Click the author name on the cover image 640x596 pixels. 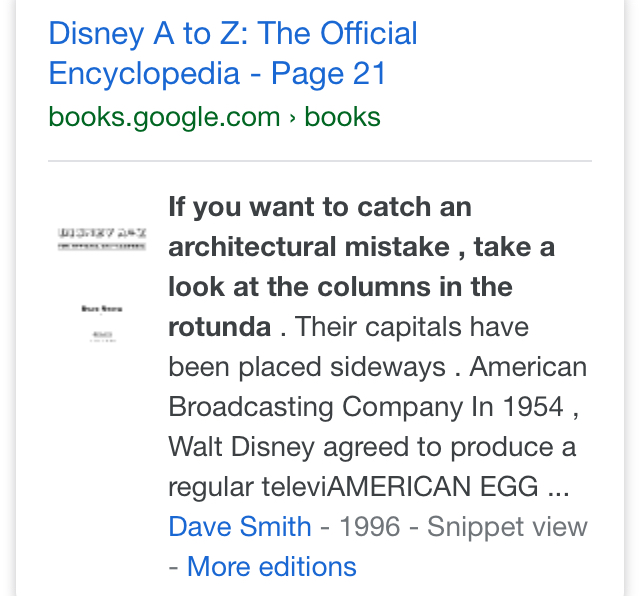pyautogui.click(x=102, y=309)
